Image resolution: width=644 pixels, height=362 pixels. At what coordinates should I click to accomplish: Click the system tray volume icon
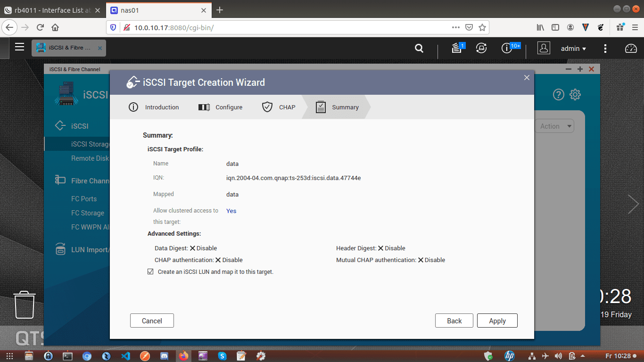559,356
